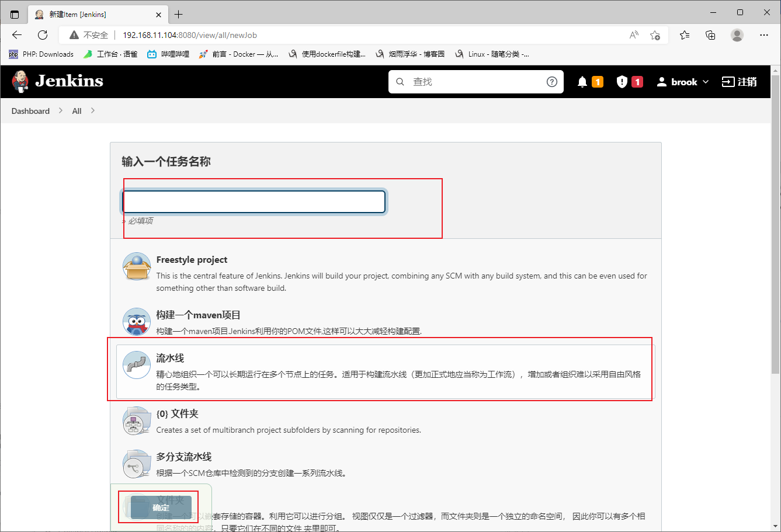The image size is (781, 532).
Task: Expand the chevron after Dashboard breadcrumb
Action: pyautogui.click(x=61, y=110)
